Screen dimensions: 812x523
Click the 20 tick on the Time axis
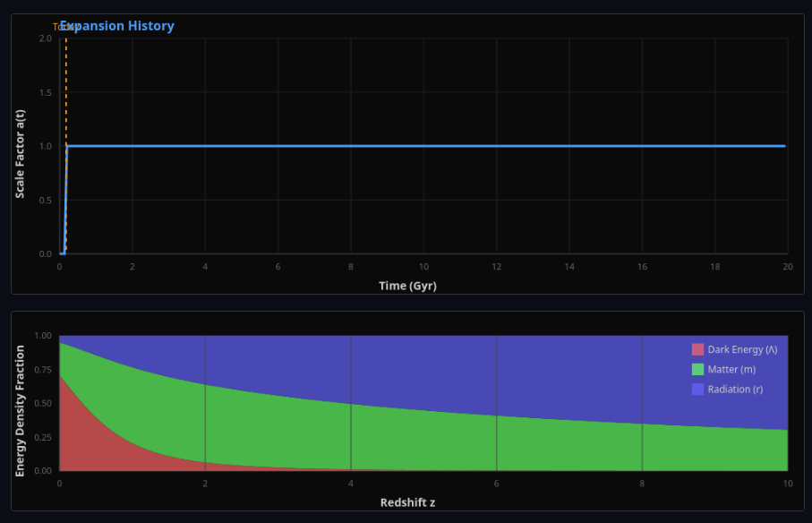(x=786, y=267)
